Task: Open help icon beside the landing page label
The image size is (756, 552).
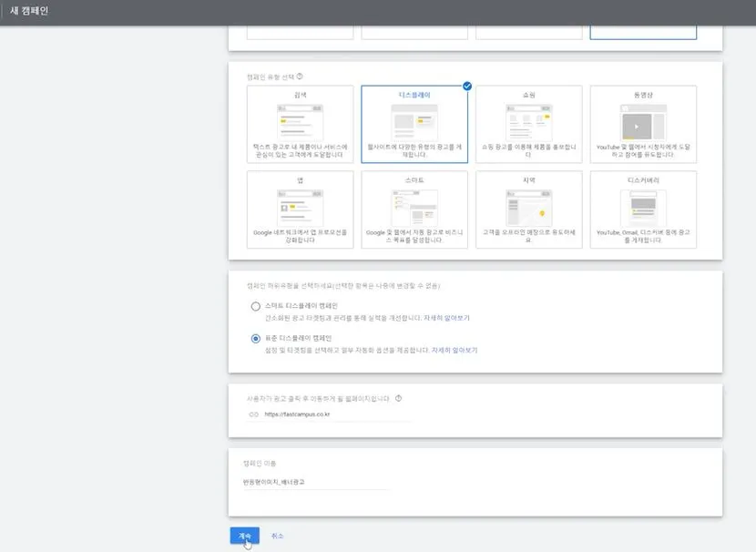Action: tap(398, 398)
